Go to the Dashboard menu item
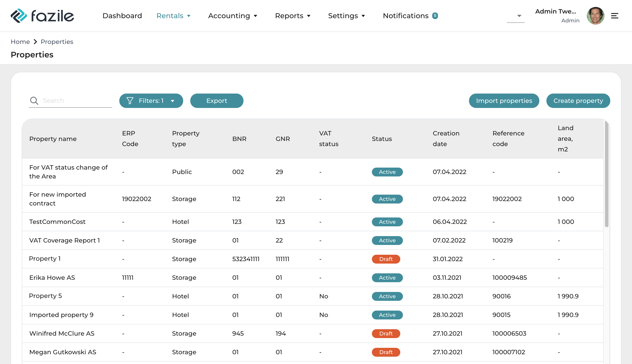Image resolution: width=632 pixels, height=364 pixels. [122, 16]
